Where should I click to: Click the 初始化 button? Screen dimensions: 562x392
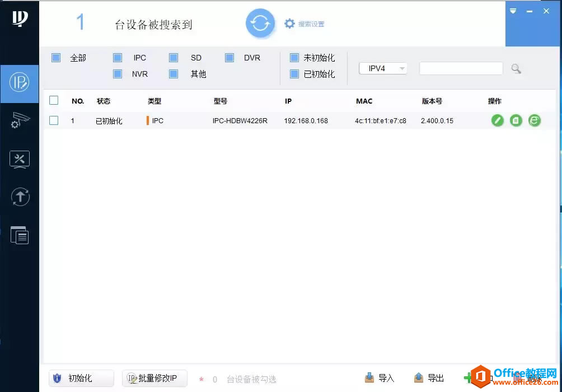tap(81, 379)
